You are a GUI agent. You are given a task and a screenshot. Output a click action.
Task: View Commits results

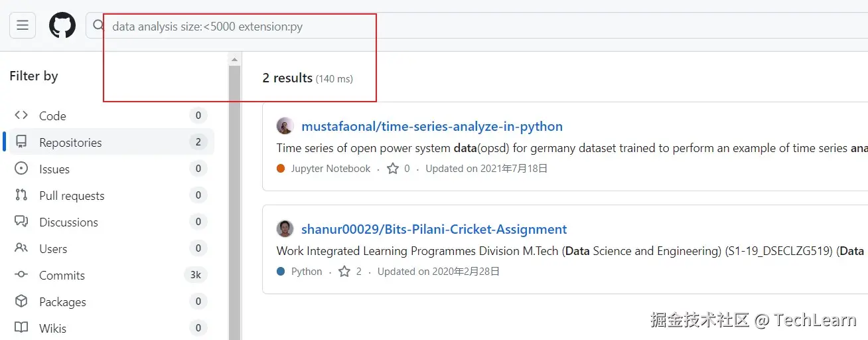click(62, 275)
